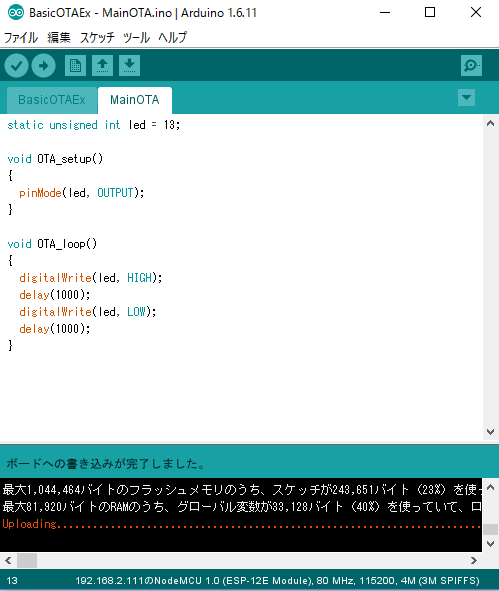The image size is (499, 591).
Task: Open the ツール menu
Action: click(136, 37)
